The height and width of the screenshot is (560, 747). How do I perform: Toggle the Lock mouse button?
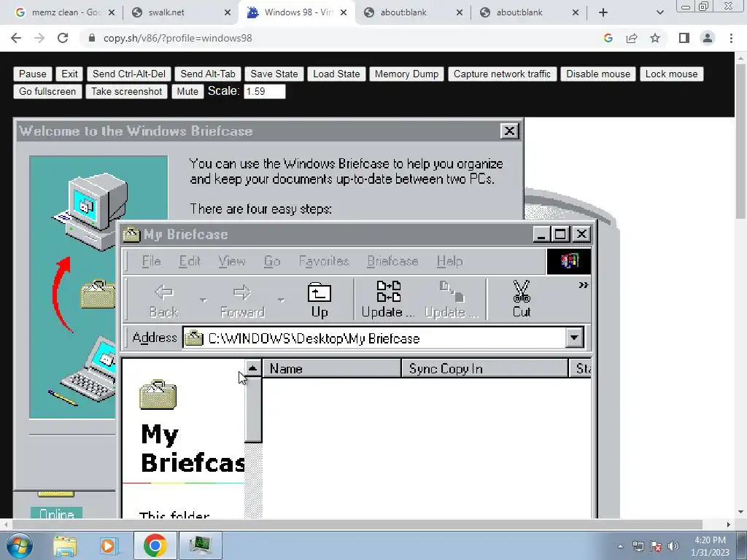(671, 74)
